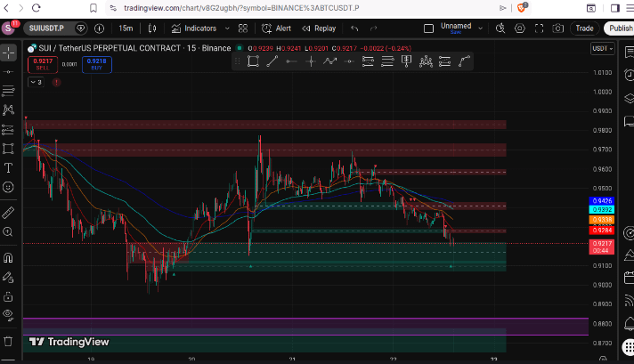Viewport: 634px width, 364px height.
Task: Toggle stay-in-drawing-mode pencil lock
Action: [8, 277]
